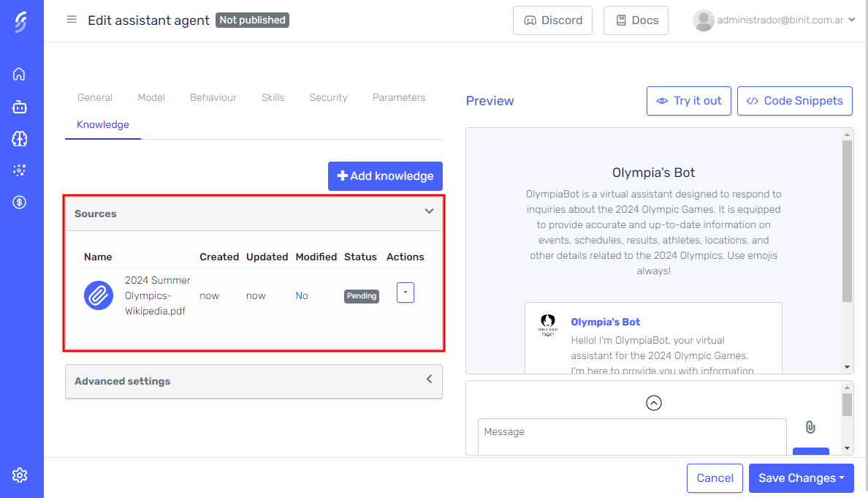Open Code Snippets
This screenshot has width=868, height=498.
point(794,101)
